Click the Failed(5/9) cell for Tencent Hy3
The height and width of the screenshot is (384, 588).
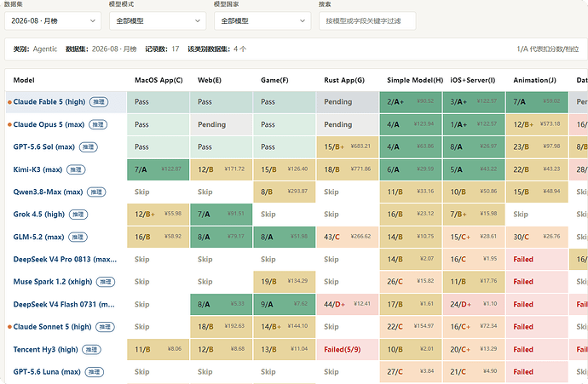pyautogui.click(x=347, y=350)
